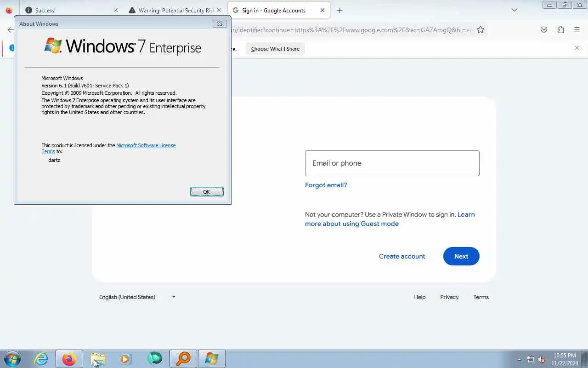Restore down the Firefox window
Screen dimensions: 588x368
[x=565, y=5]
